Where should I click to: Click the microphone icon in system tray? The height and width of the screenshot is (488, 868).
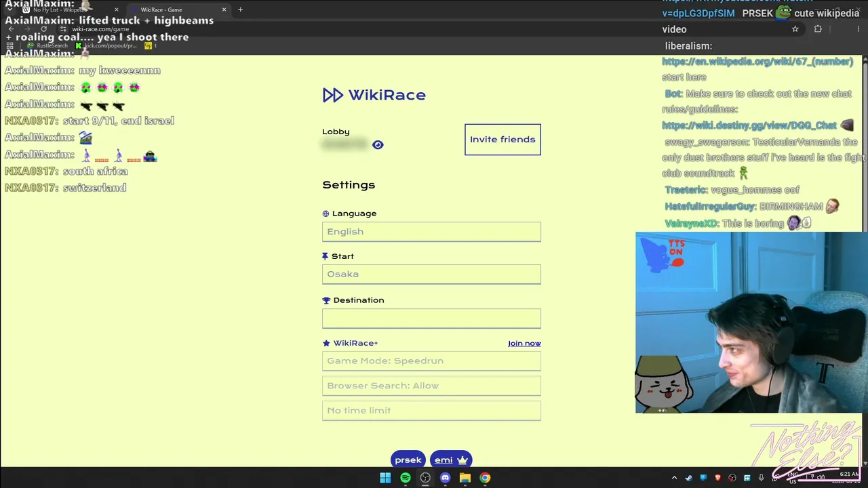tap(761, 478)
